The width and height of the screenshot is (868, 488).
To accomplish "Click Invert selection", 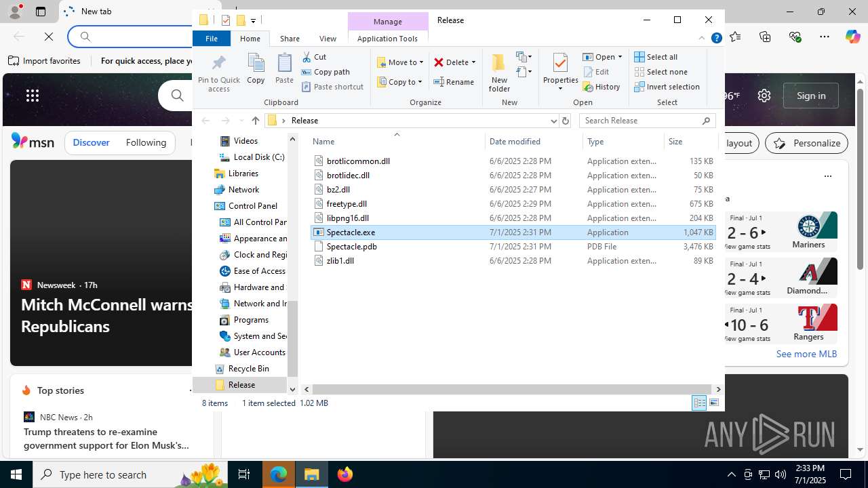I will pos(667,87).
